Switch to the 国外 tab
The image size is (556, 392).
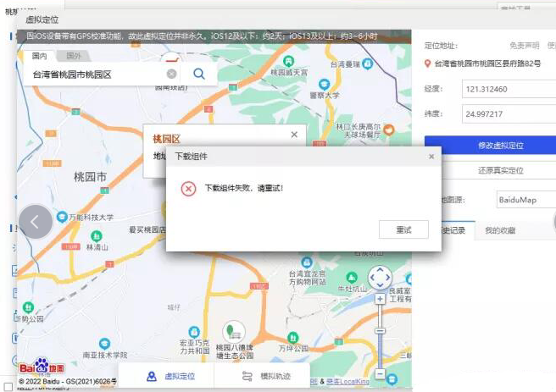click(x=74, y=56)
